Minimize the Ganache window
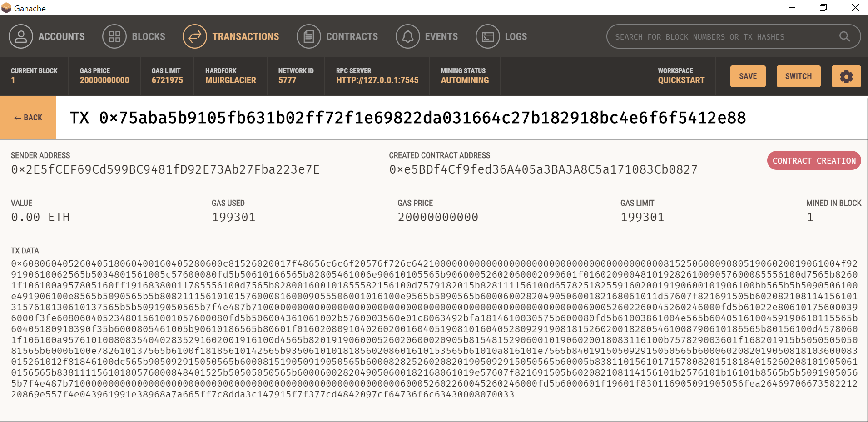The width and height of the screenshot is (868, 422). coord(792,8)
